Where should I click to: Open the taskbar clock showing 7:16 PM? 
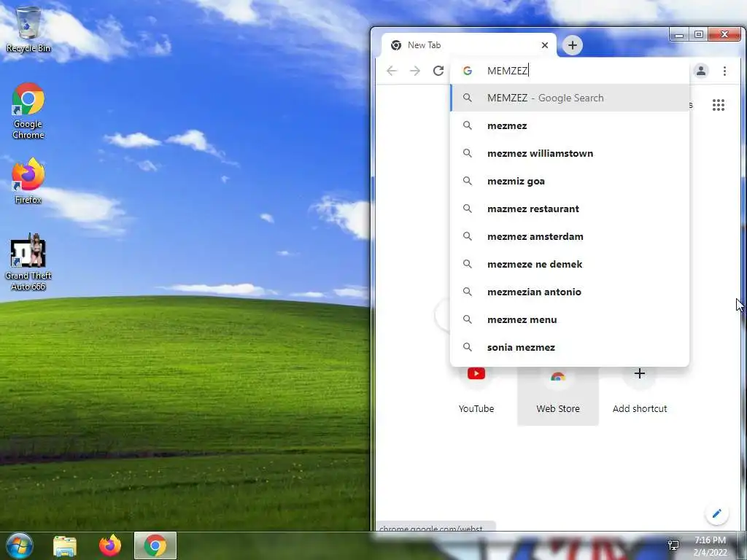pyautogui.click(x=710, y=546)
